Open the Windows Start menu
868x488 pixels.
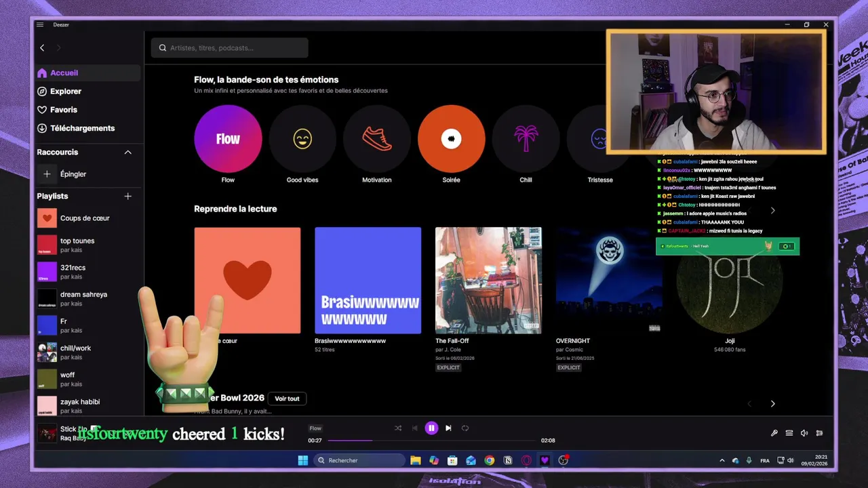click(x=302, y=460)
